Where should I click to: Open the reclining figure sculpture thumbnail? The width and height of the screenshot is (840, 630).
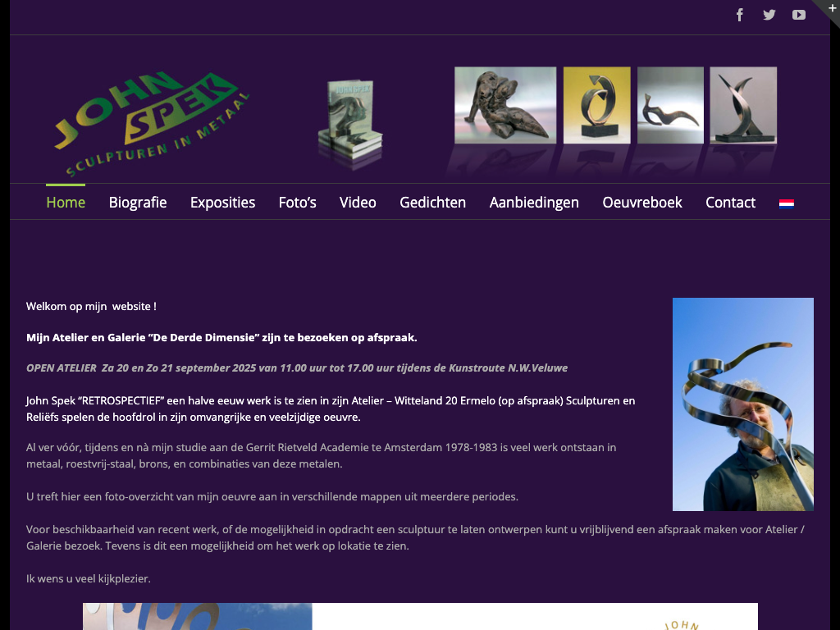(505, 105)
